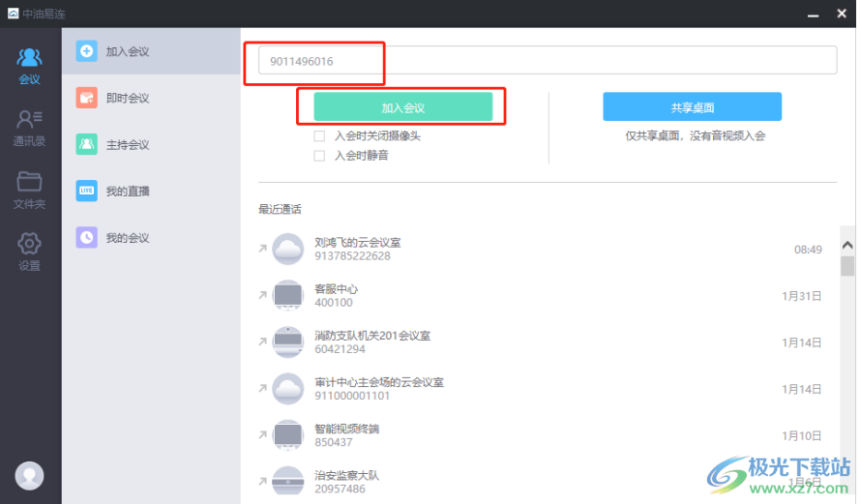The image size is (861, 504).
Task: Click the user avatar at sidebar bottom
Action: [x=30, y=475]
